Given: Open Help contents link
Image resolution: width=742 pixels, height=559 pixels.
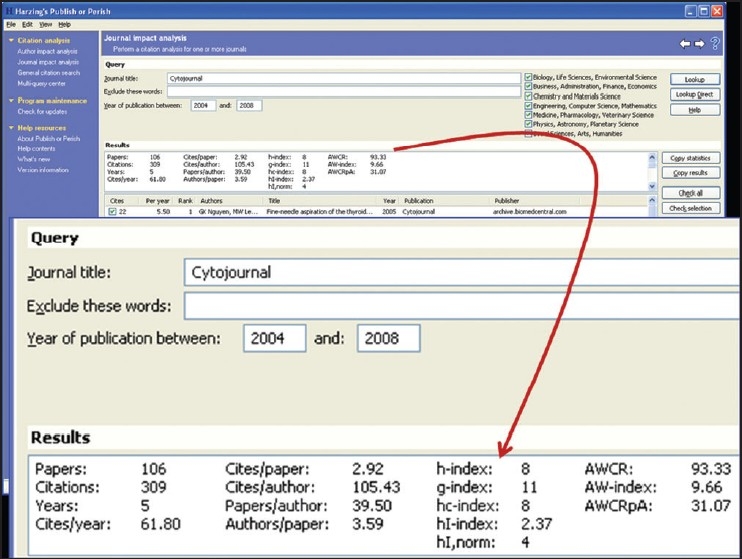Looking at the screenshot, I should point(36,149).
